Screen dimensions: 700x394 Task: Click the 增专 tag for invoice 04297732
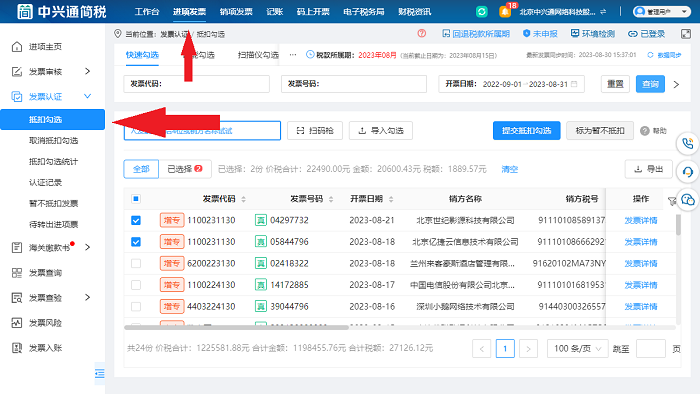(x=172, y=220)
